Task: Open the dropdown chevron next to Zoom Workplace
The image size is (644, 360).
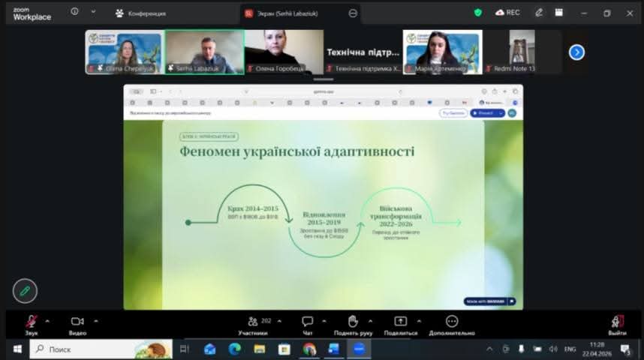Action: point(93,12)
